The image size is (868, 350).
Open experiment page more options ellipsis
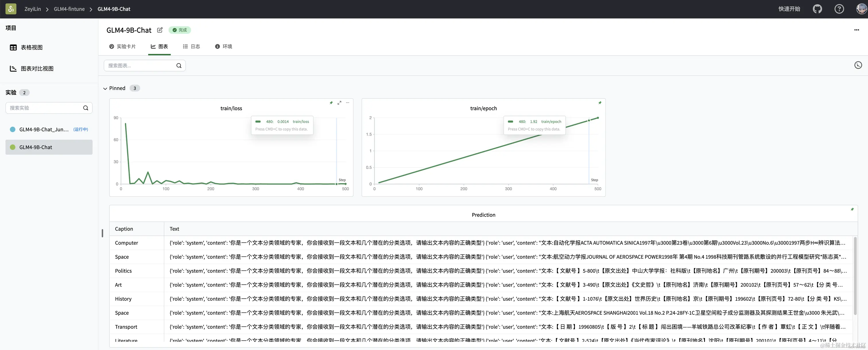click(856, 30)
